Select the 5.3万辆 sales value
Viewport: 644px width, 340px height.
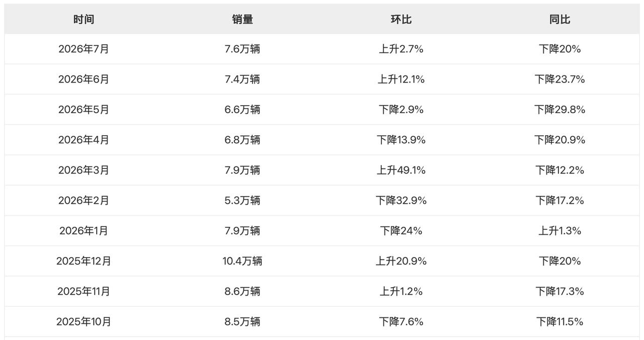click(243, 201)
